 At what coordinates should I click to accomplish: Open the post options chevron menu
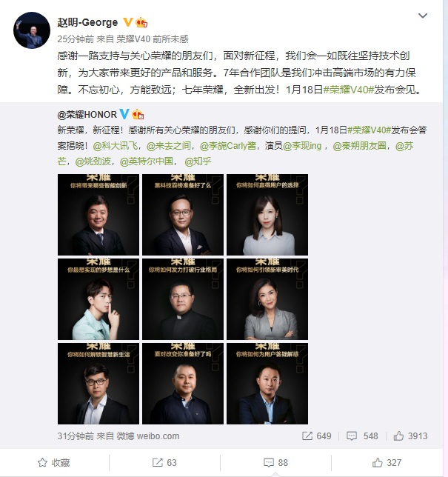coord(423,16)
